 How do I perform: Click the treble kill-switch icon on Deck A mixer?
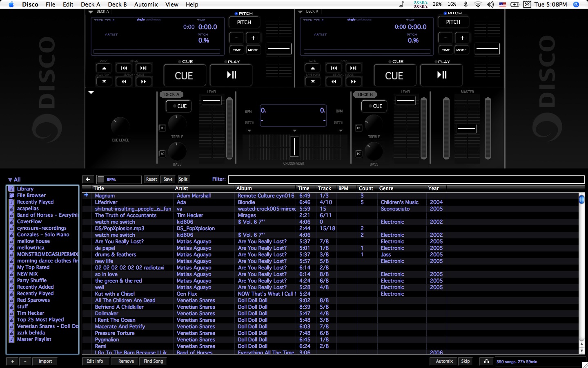coord(162,128)
